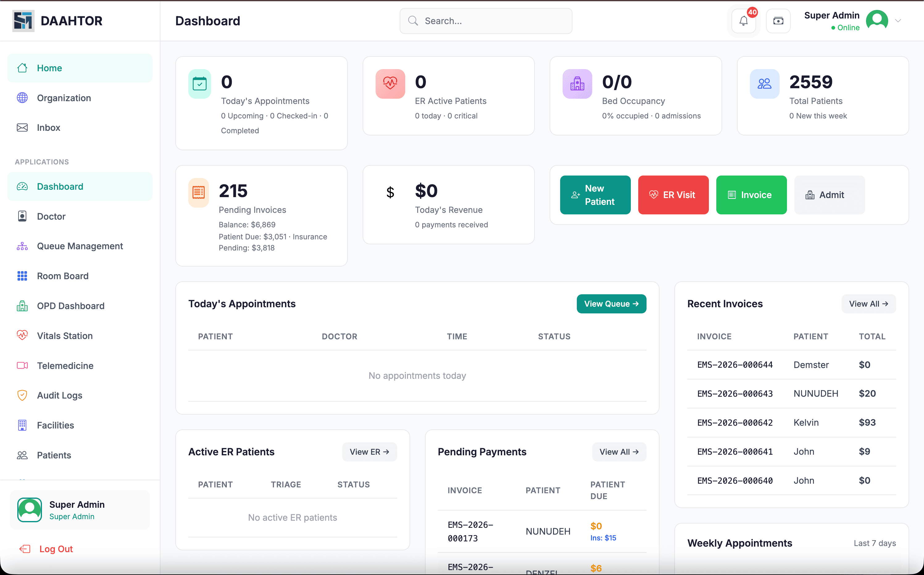Click Last 7 days in Weekly Appointments

point(875,543)
